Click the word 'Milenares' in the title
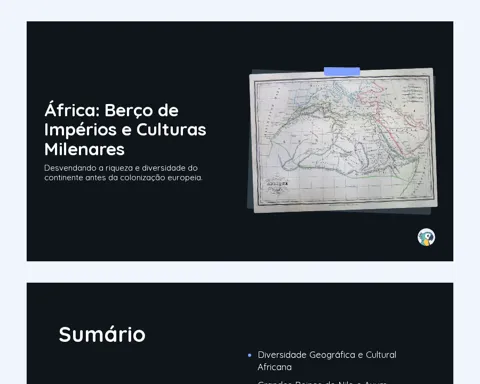Viewport: 480px width, 384px height. [x=84, y=149]
